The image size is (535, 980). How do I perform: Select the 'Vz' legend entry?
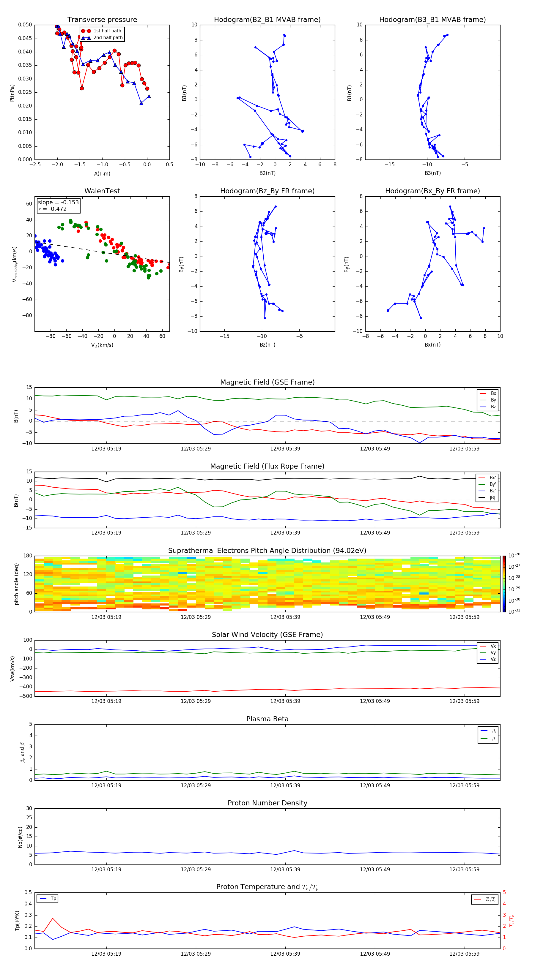pyautogui.click(x=488, y=659)
